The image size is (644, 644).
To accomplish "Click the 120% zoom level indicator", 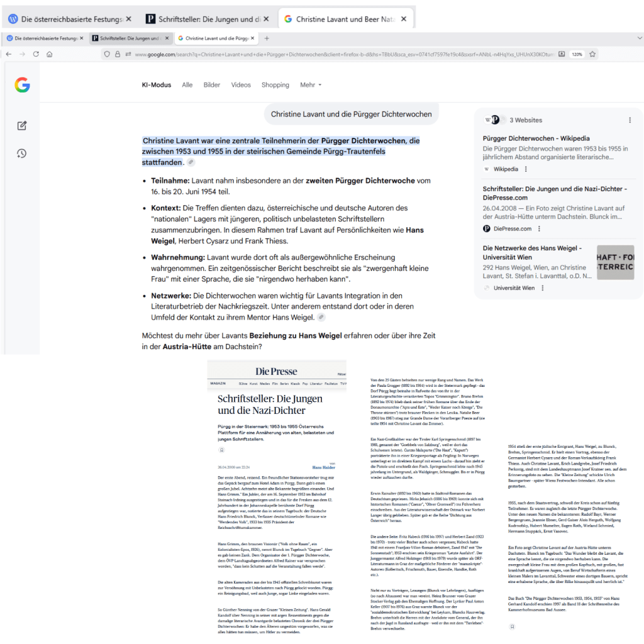I will tap(576, 55).
